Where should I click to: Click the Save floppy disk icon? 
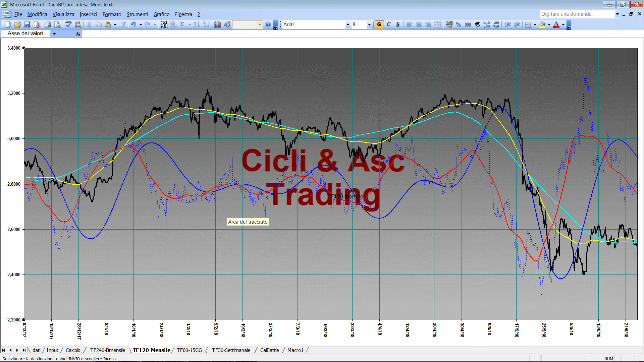point(27,24)
